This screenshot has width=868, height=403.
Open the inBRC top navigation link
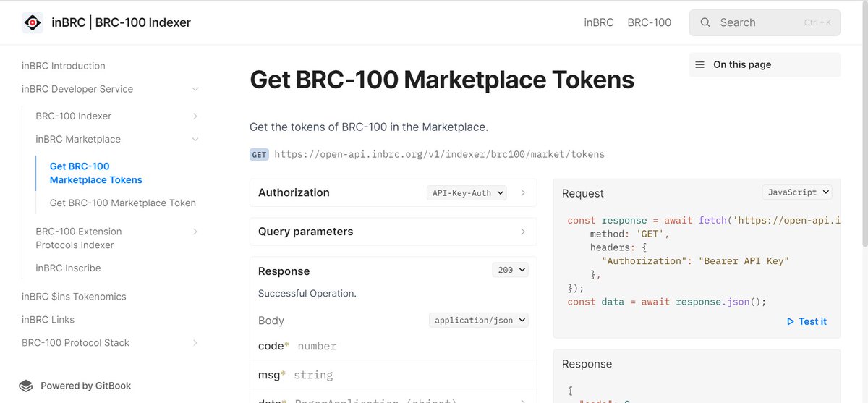599,22
